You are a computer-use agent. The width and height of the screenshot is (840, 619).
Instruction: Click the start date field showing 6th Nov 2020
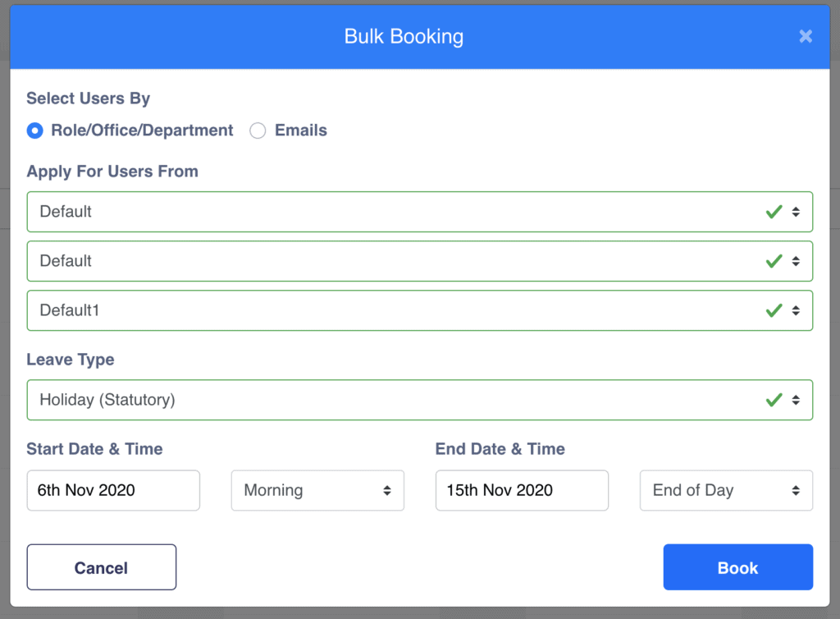tap(113, 490)
